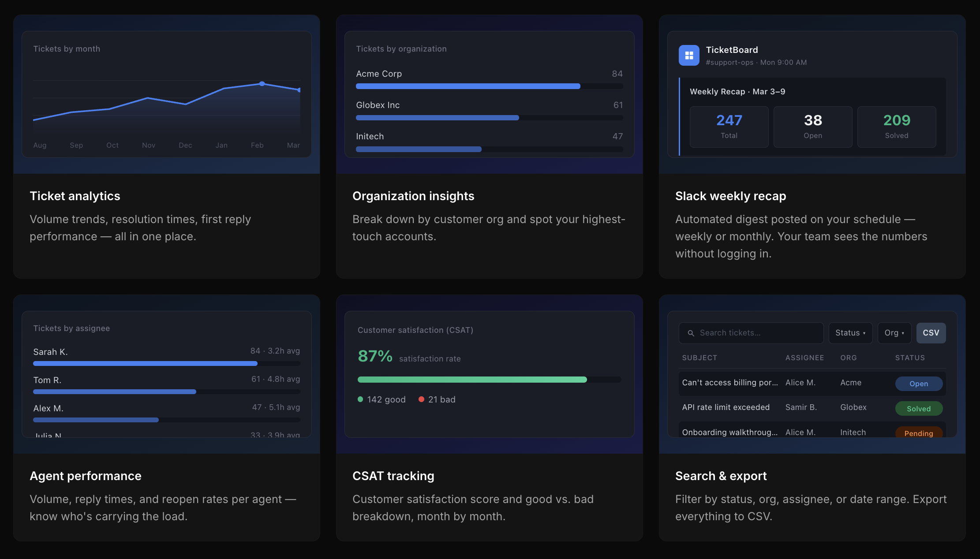The width and height of the screenshot is (980, 559).
Task: Open the API rate limit exceeded ticket
Action: click(726, 407)
